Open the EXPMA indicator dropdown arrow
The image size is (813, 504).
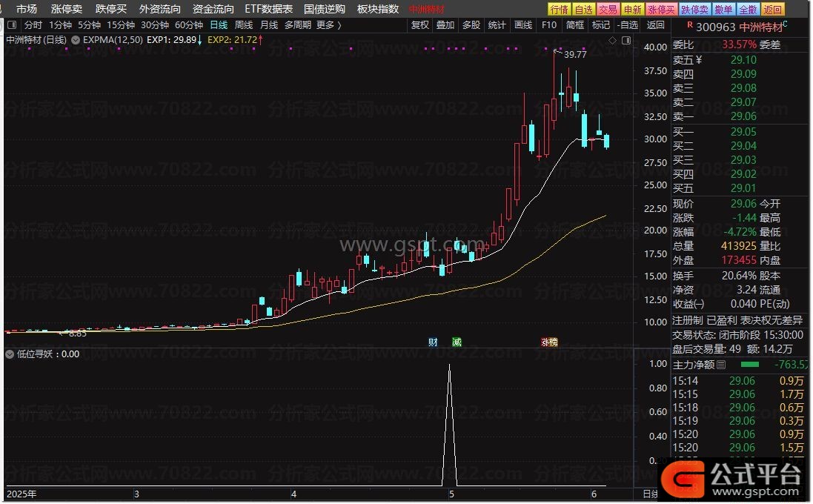coord(76,40)
